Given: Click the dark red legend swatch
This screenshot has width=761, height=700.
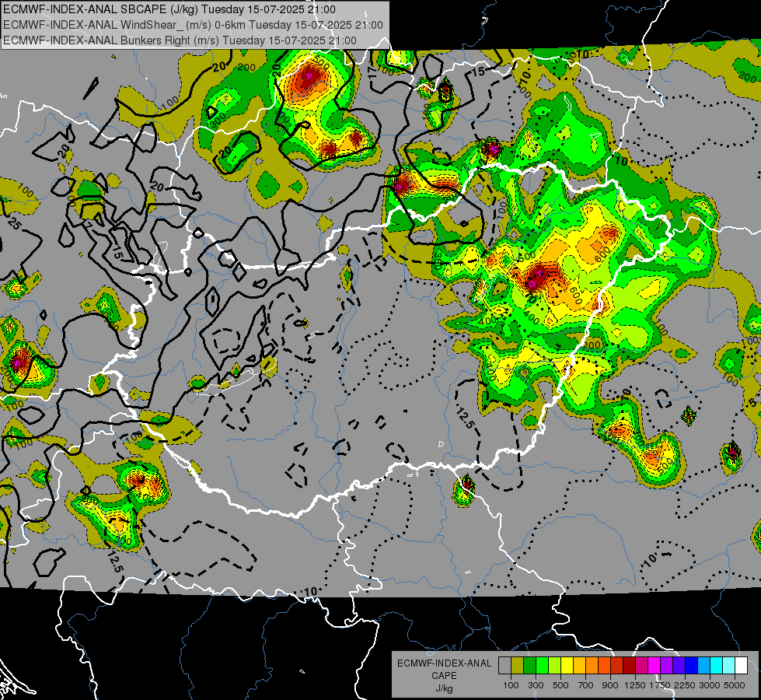Looking at the screenshot, I should pyautogui.click(x=630, y=665).
